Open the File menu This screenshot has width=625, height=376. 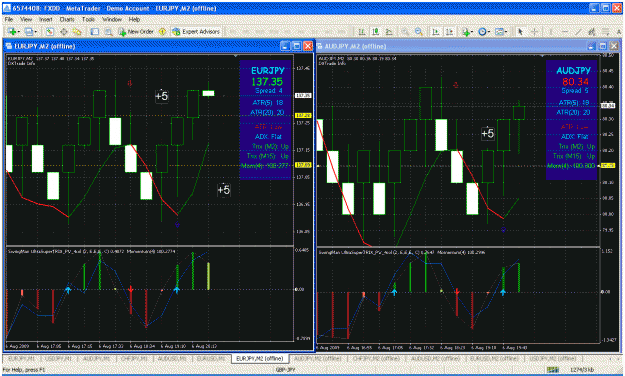pos(9,19)
